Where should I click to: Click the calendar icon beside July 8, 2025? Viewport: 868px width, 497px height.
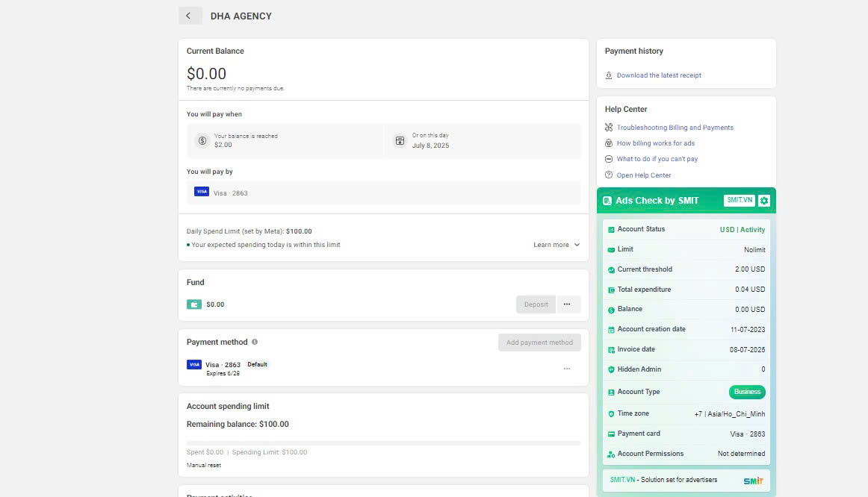point(400,141)
